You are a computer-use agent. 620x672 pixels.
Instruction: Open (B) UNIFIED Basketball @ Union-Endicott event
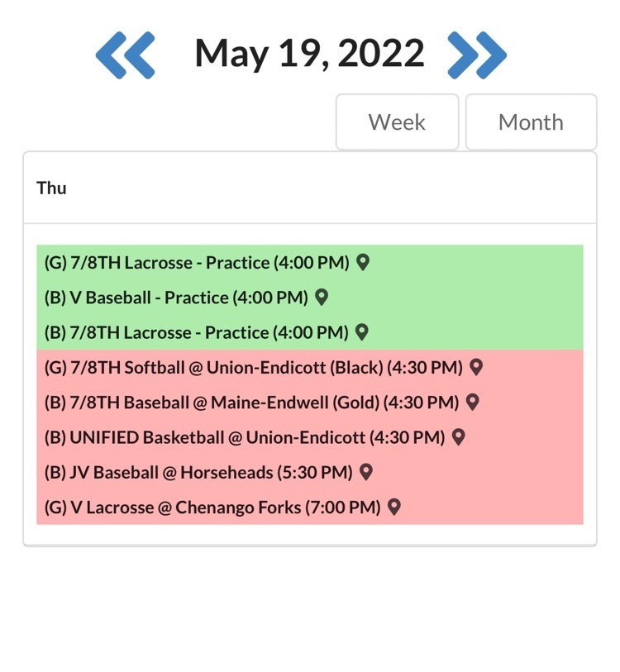245,438
